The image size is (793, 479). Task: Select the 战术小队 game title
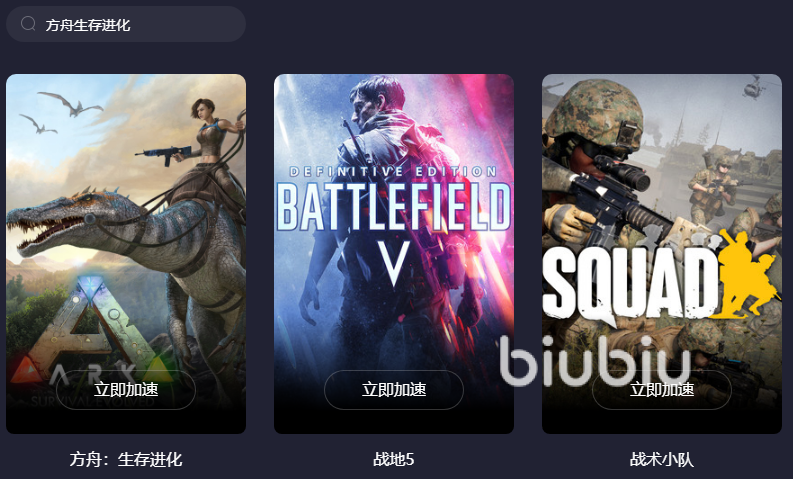[x=662, y=459]
